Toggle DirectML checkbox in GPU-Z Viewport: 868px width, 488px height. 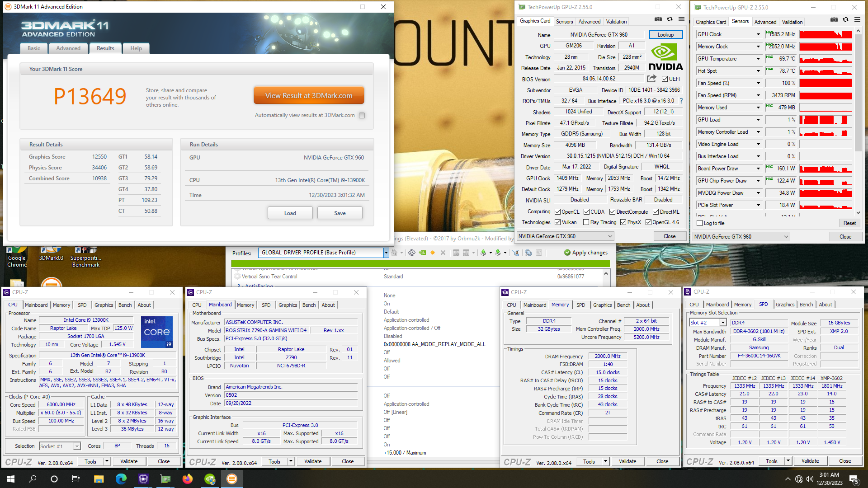656,212
